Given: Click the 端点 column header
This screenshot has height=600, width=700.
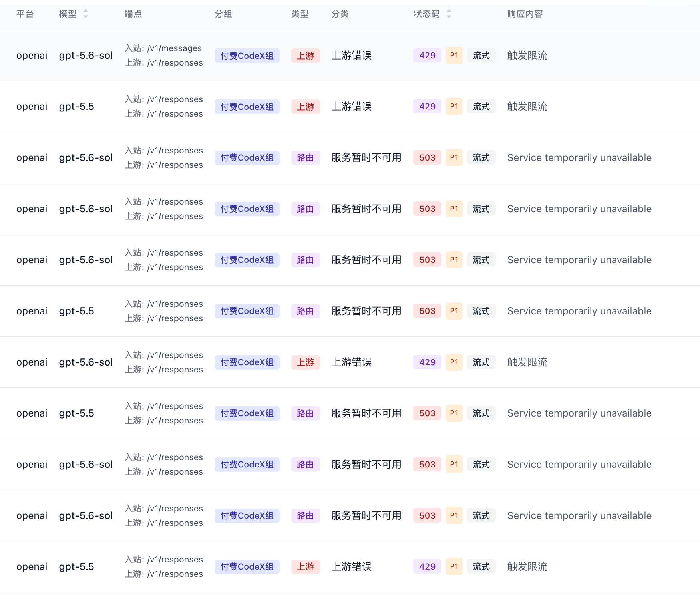Looking at the screenshot, I should tap(133, 14).
